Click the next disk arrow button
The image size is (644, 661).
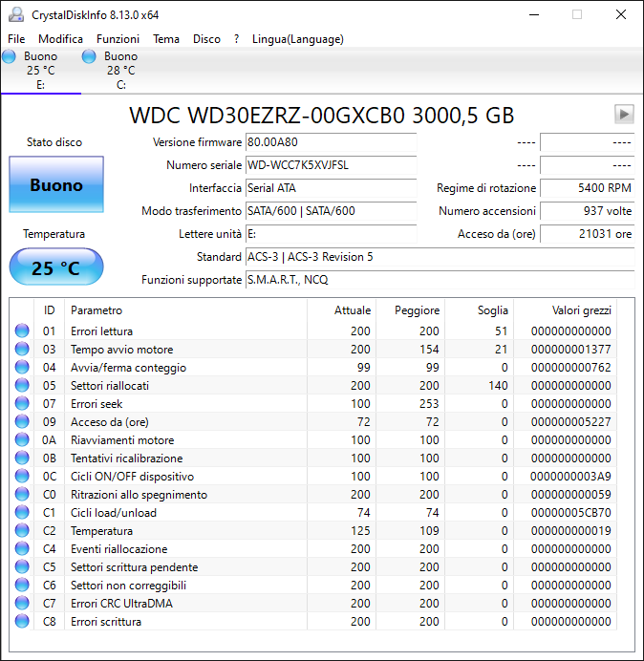624,114
